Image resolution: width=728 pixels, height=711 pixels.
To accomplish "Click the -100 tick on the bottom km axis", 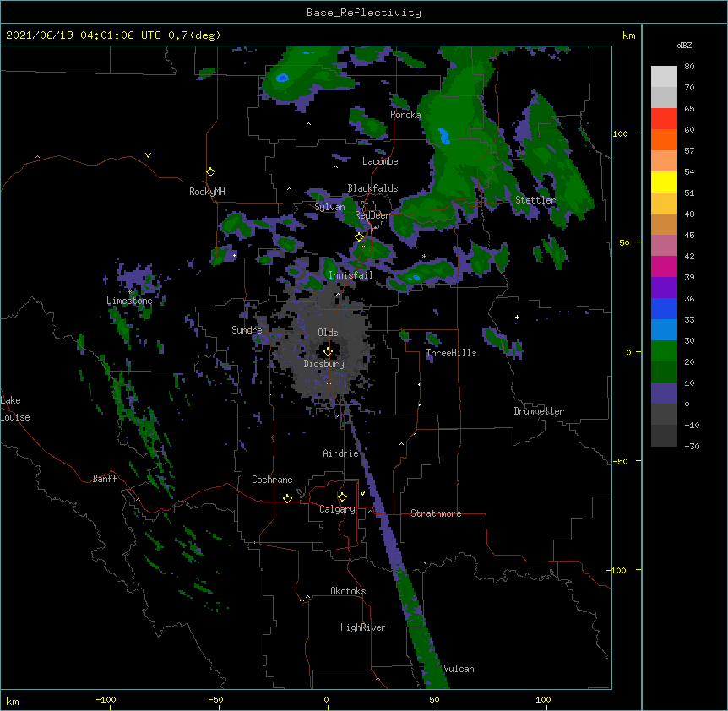I will tap(106, 699).
